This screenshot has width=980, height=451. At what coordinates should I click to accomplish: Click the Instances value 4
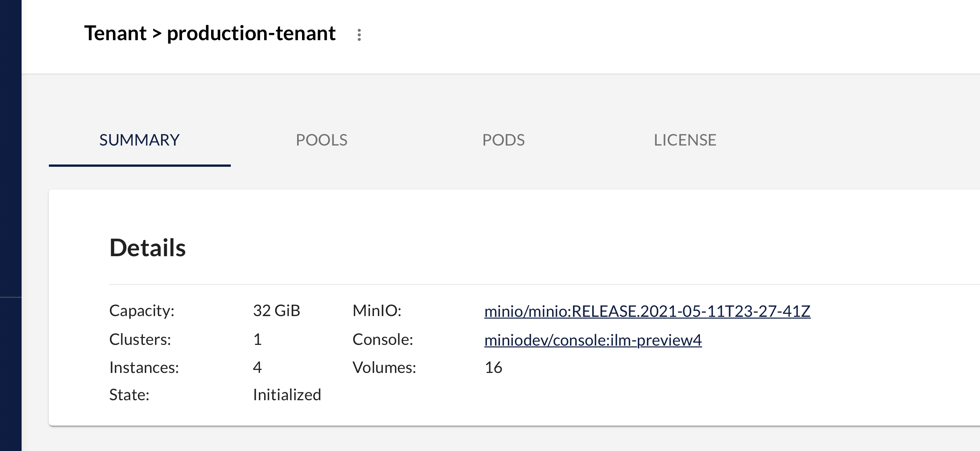[x=257, y=368]
